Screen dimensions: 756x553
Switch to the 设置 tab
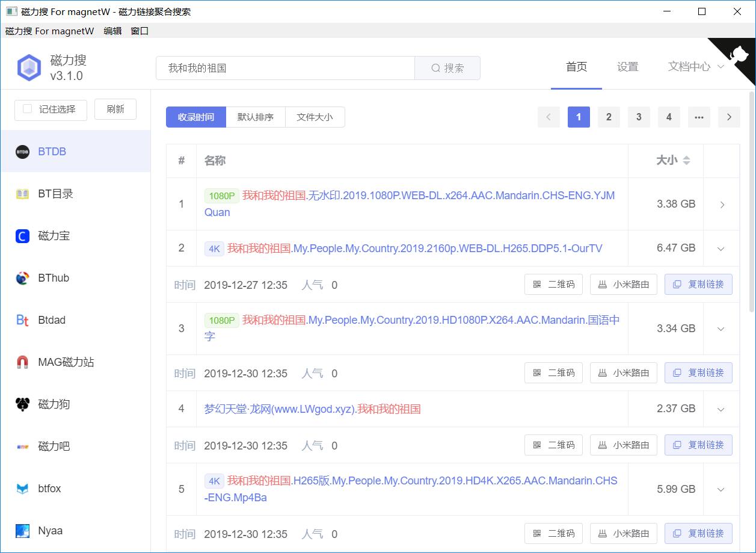click(x=627, y=67)
